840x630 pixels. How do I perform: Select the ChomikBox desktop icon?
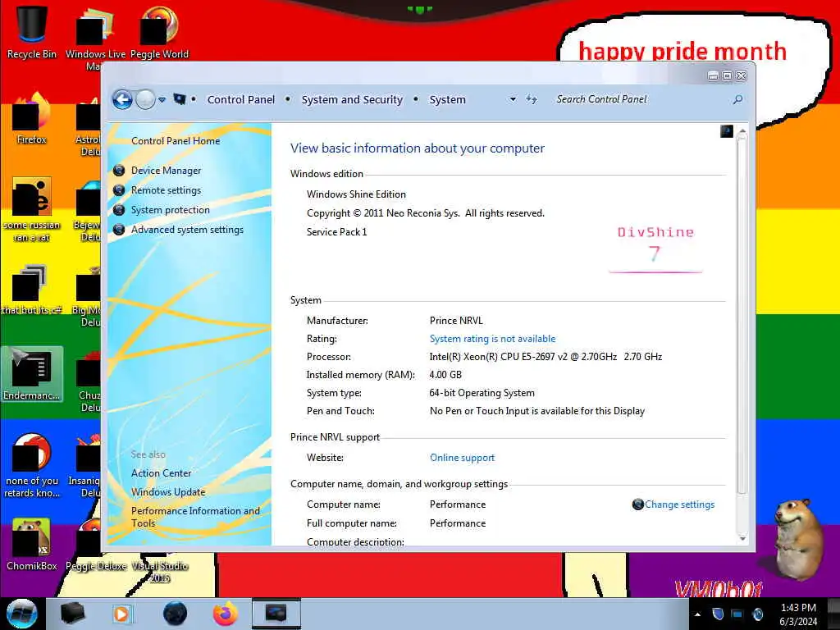(x=32, y=545)
